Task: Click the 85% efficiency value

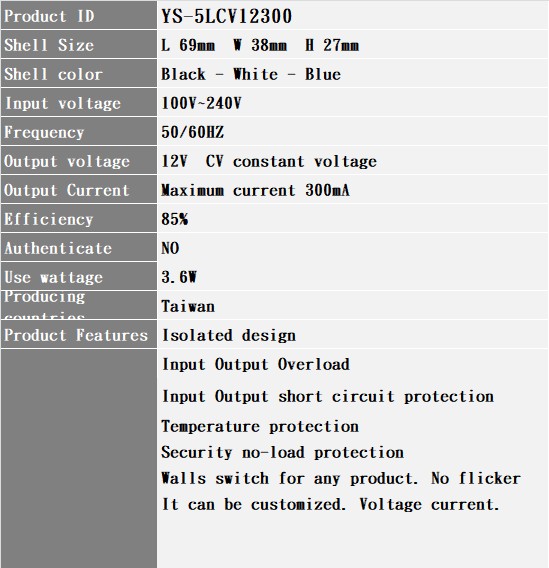Action: click(175, 219)
